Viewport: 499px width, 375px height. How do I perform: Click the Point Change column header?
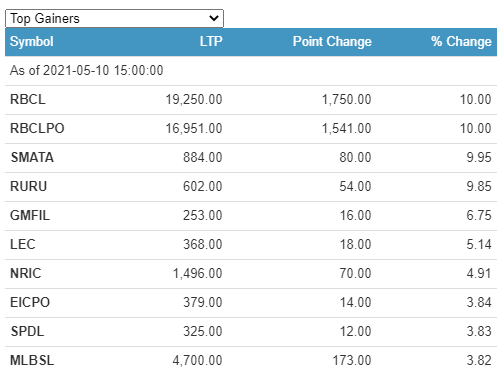tap(332, 42)
